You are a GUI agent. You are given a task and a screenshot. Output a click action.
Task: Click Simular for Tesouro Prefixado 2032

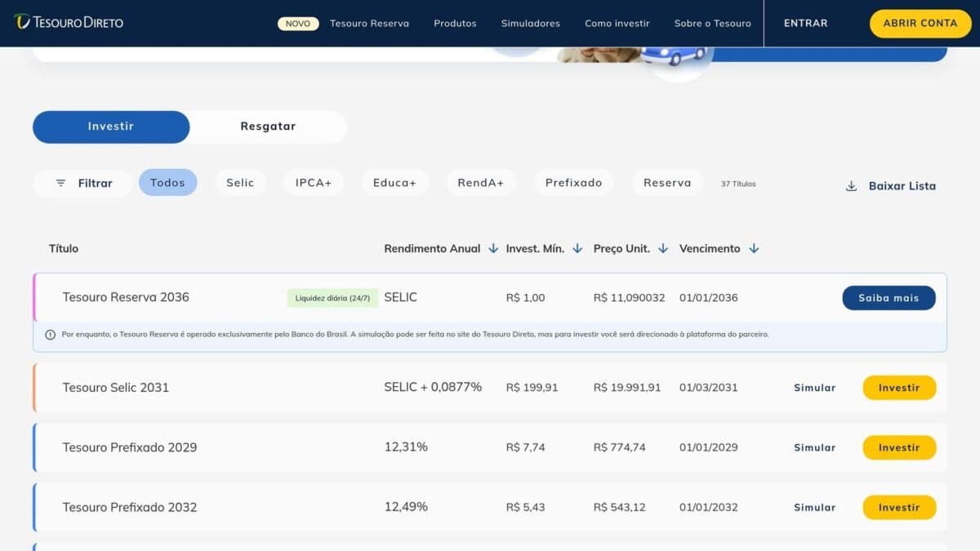click(815, 507)
